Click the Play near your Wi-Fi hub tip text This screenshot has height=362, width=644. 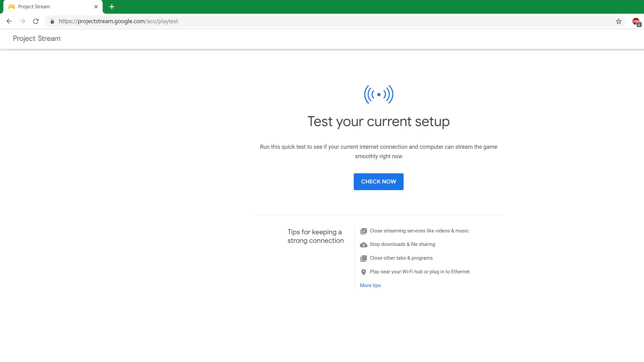coord(419,272)
